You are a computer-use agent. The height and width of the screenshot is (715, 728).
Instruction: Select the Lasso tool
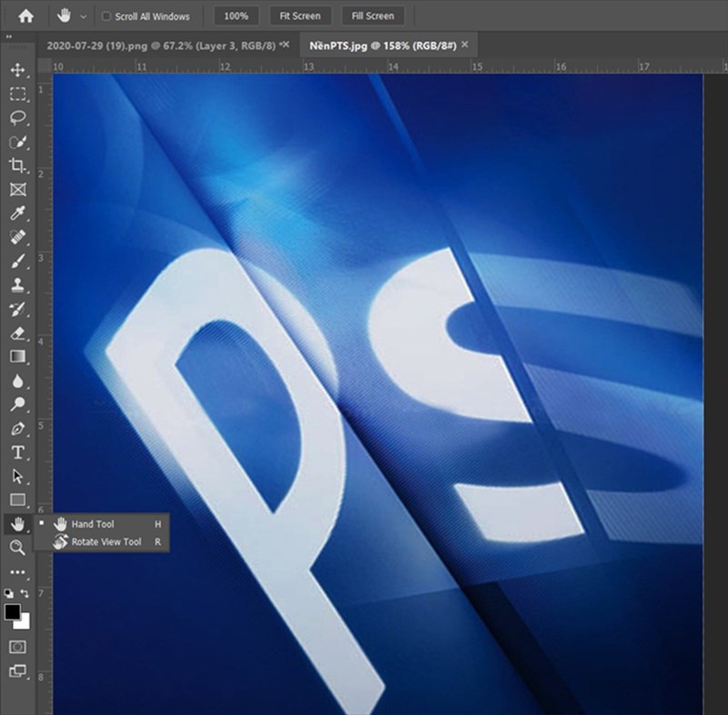[x=17, y=118]
